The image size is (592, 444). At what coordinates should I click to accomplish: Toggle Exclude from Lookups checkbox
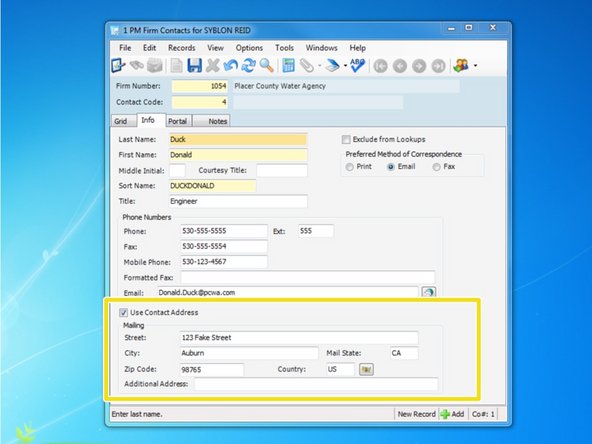click(346, 140)
